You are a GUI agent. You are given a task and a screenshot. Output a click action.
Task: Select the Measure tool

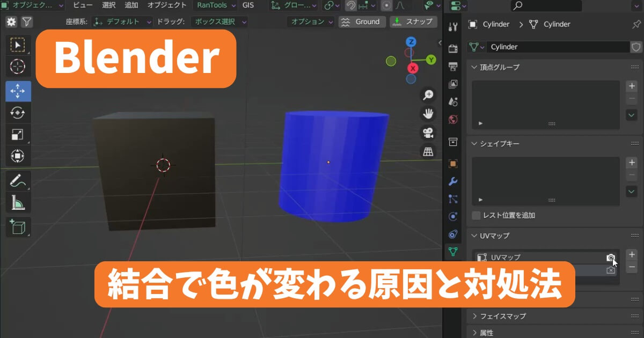click(18, 203)
